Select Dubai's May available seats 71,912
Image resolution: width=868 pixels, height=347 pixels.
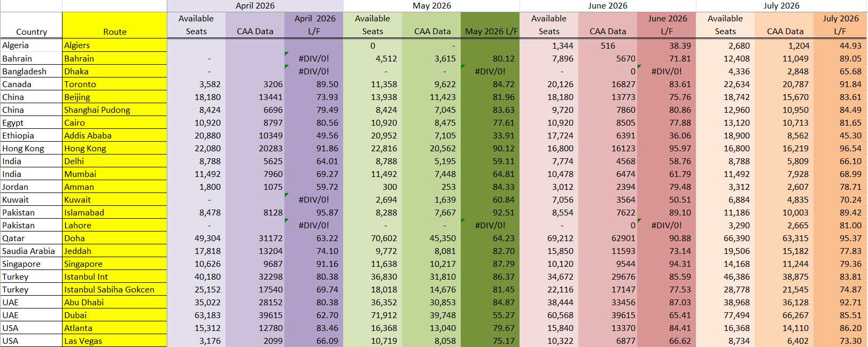point(373,315)
